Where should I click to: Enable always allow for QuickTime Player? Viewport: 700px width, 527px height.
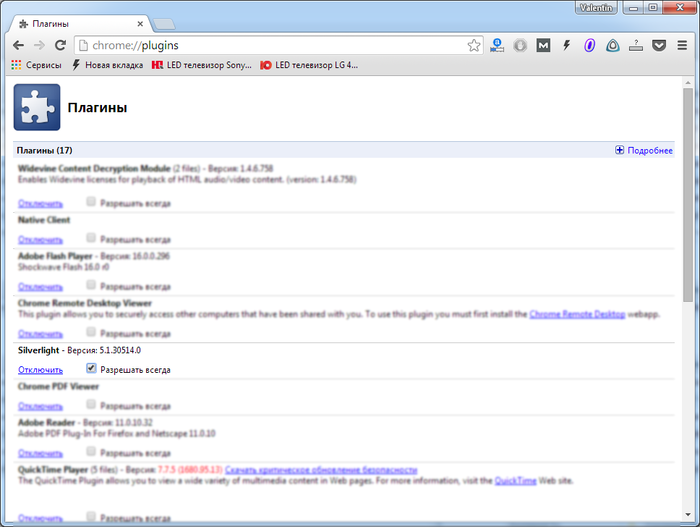click(91, 517)
